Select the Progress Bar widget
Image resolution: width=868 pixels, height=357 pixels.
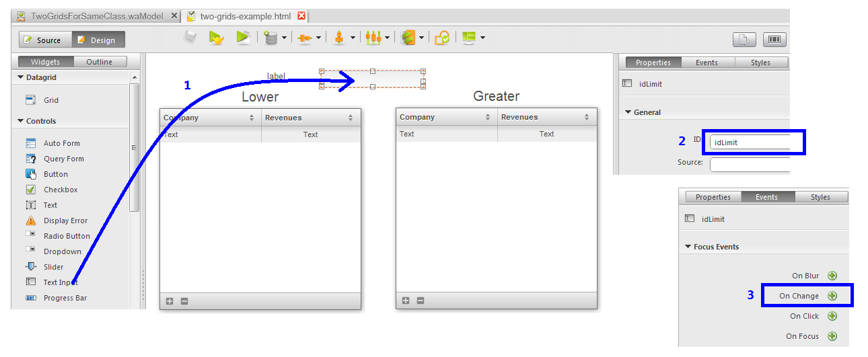point(65,298)
